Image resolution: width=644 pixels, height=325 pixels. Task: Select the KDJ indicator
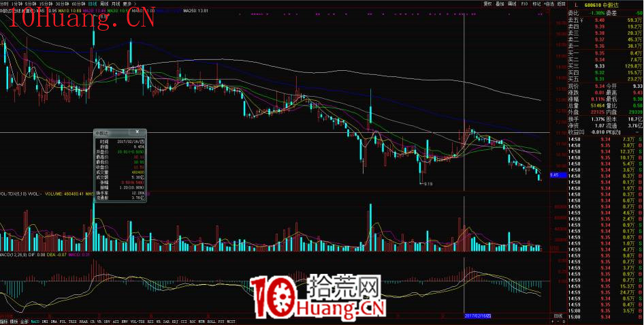pos(176,321)
